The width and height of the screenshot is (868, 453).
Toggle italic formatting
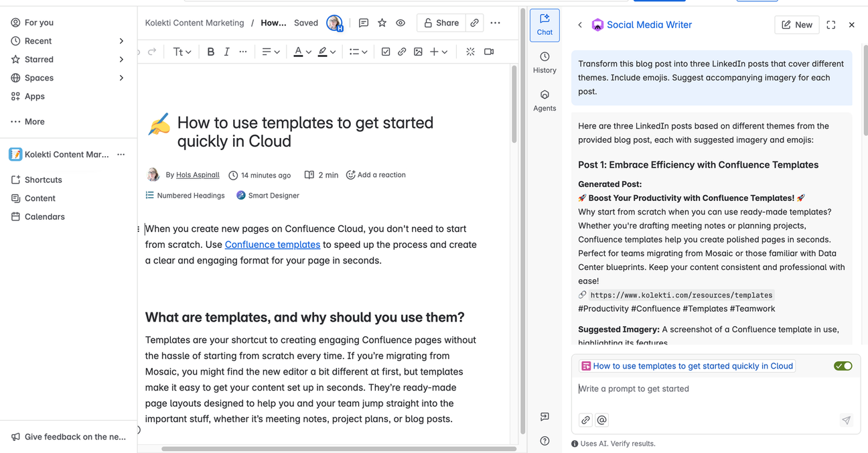pos(226,52)
